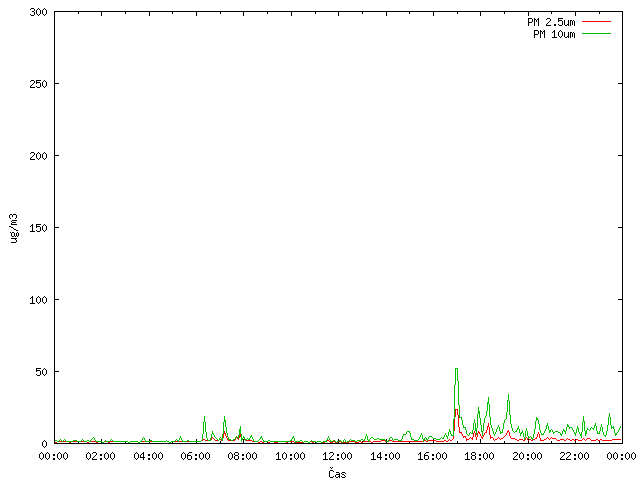Click the 12:00 time label
The width and height of the screenshot is (640, 480).
tap(337, 456)
